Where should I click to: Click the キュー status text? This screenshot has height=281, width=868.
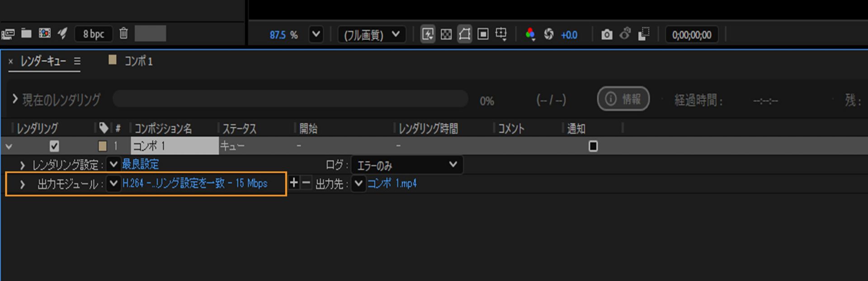232,146
